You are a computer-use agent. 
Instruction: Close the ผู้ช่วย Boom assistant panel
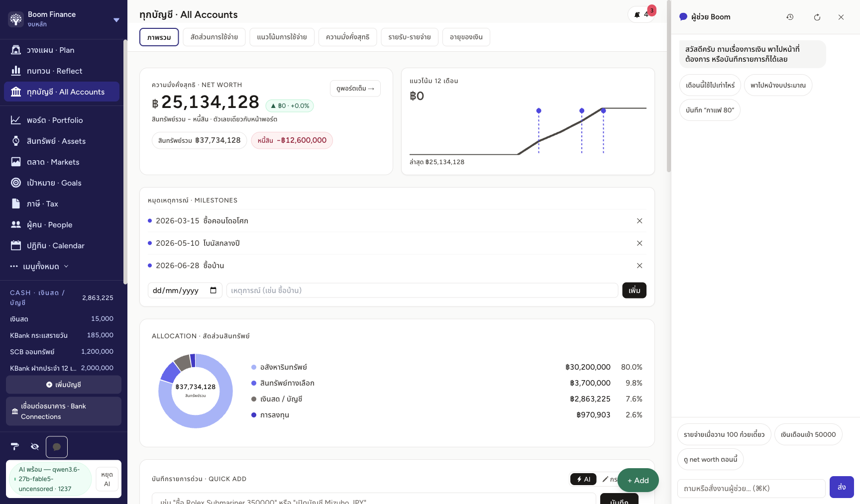[841, 17]
